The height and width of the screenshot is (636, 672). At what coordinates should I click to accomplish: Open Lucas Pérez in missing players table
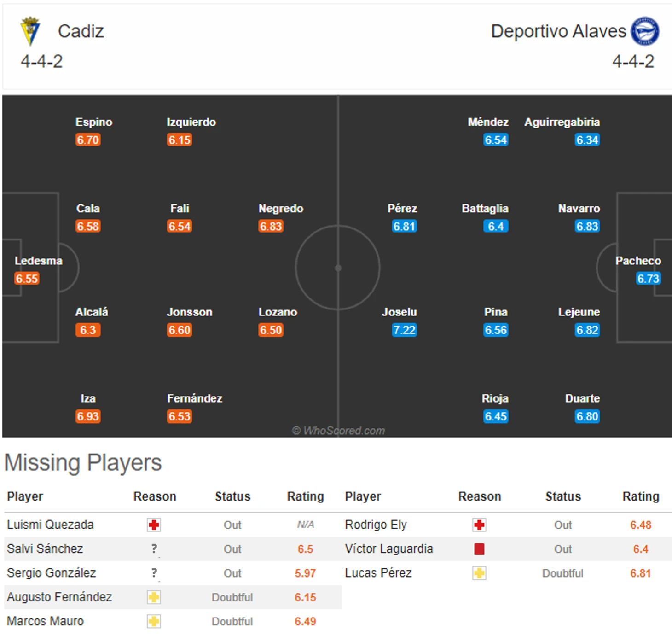point(378,573)
